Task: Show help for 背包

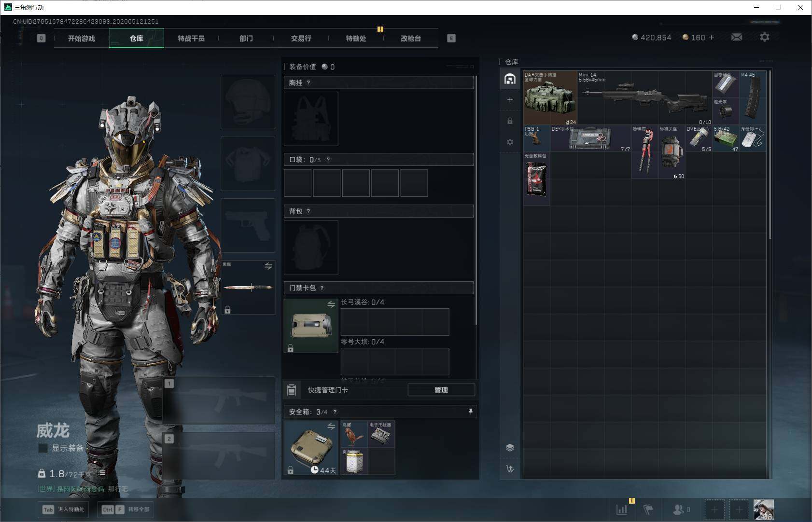Action: pyautogui.click(x=308, y=211)
